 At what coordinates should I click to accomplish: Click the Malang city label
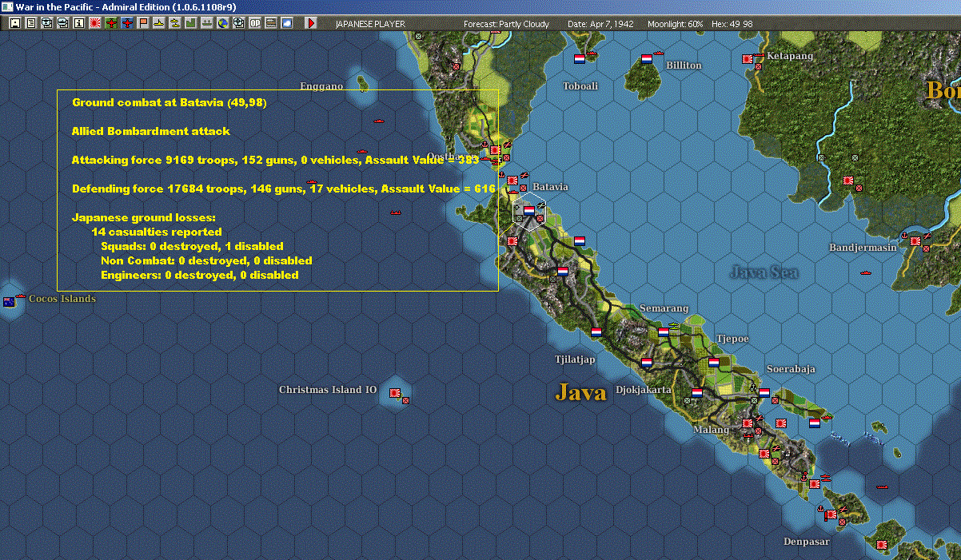[711, 430]
